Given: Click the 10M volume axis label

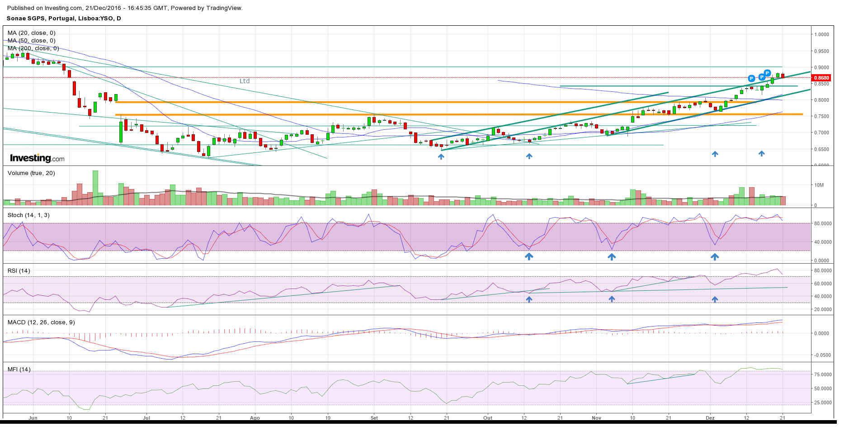Looking at the screenshot, I should point(819,185).
